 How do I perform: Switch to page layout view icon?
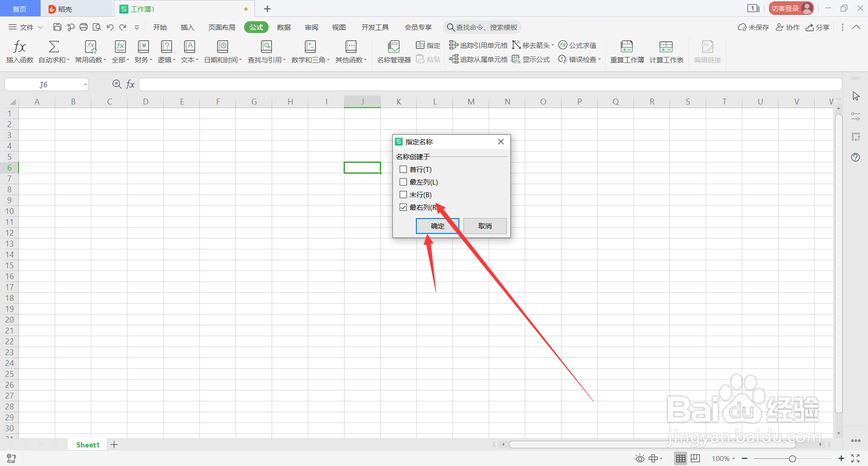point(695,459)
